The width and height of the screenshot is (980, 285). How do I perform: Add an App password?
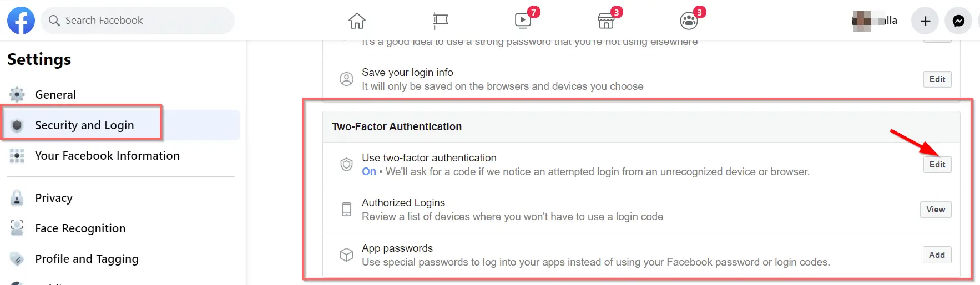[x=937, y=255]
